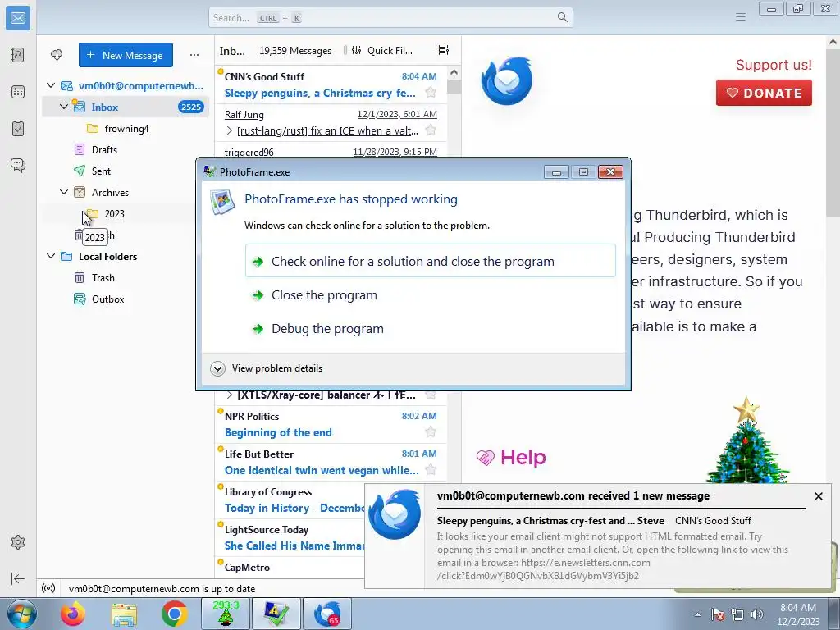Open LightSource Today email
The image size is (840, 630).
pos(290,537)
